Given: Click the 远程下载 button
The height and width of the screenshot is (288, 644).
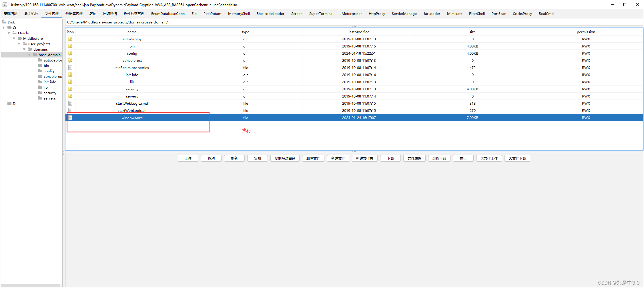Looking at the screenshot, I should pyautogui.click(x=439, y=158).
